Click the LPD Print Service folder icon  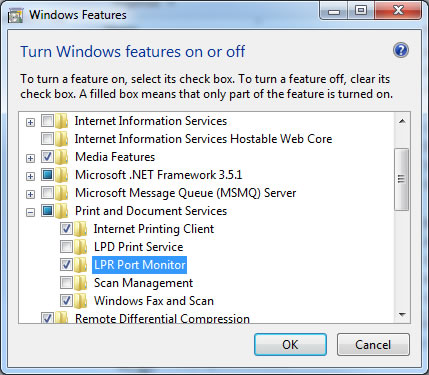click(81, 247)
